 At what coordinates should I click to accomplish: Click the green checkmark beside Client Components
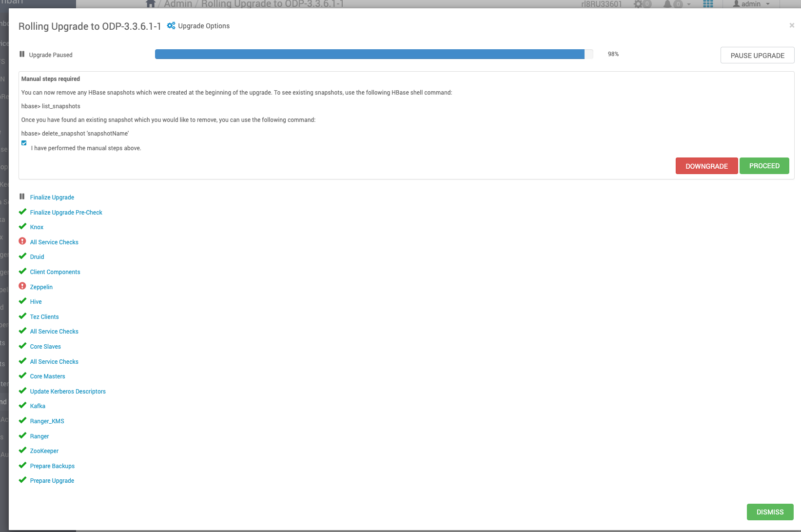(x=22, y=271)
